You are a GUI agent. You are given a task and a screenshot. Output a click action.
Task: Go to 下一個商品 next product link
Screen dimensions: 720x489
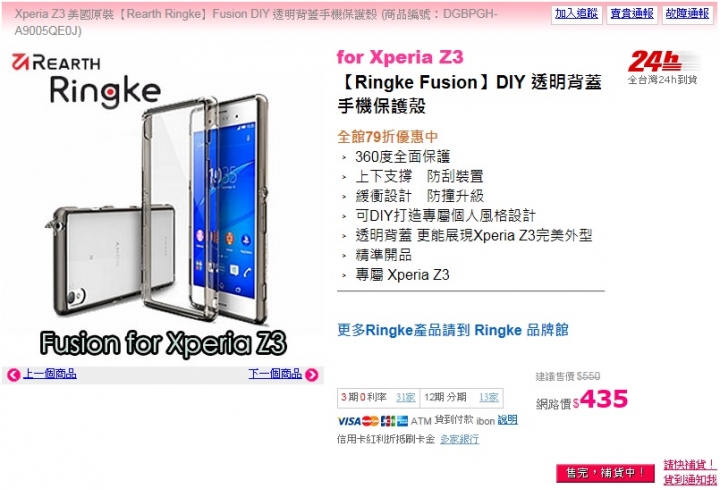point(275,374)
